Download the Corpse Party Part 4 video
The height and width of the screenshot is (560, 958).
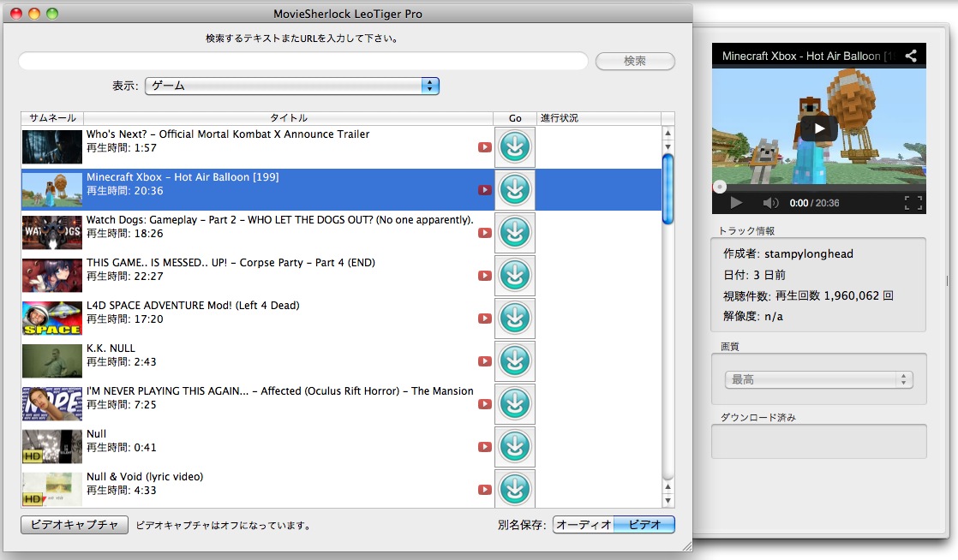coord(514,275)
